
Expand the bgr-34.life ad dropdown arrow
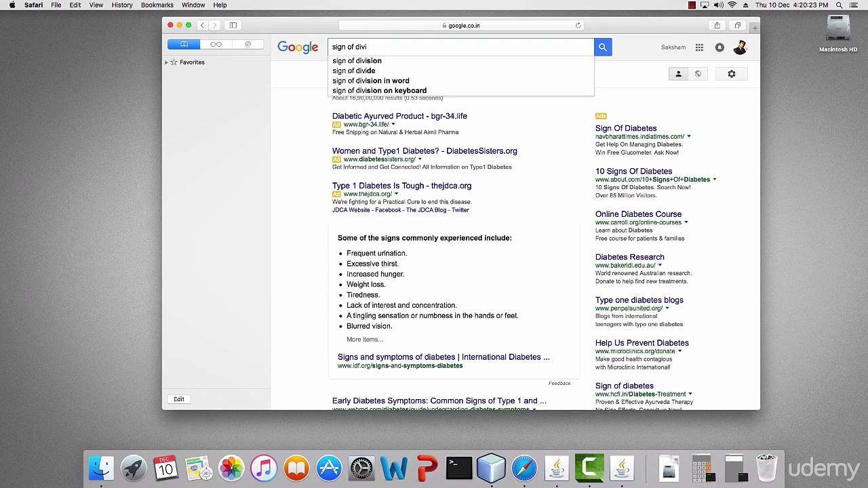(x=393, y=125)
